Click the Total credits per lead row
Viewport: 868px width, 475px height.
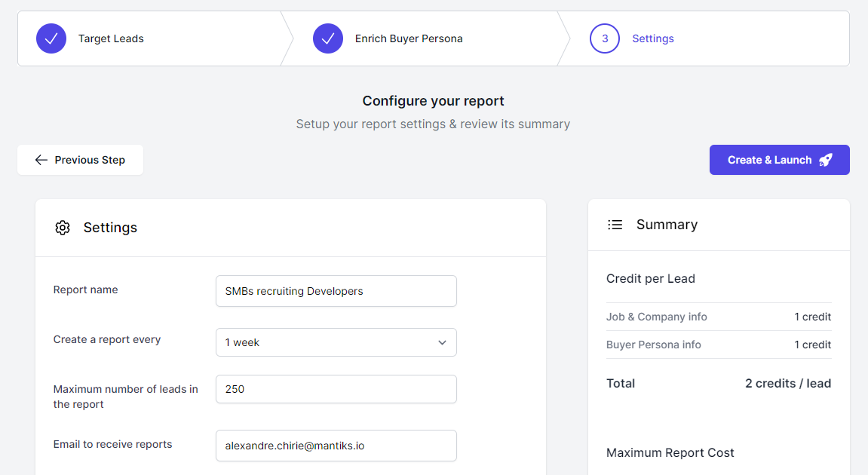click(718, 383)
